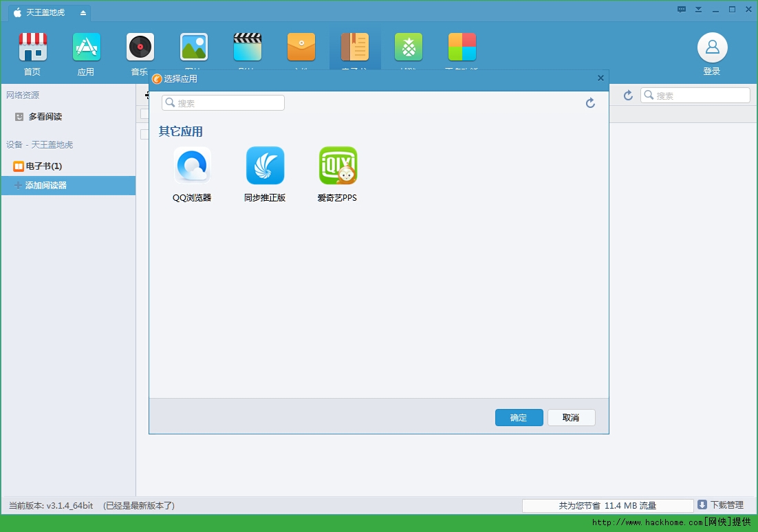The image size is (758, 532).
Task: Open the dropdown menu in title bar
Action: tap(699, 10)
